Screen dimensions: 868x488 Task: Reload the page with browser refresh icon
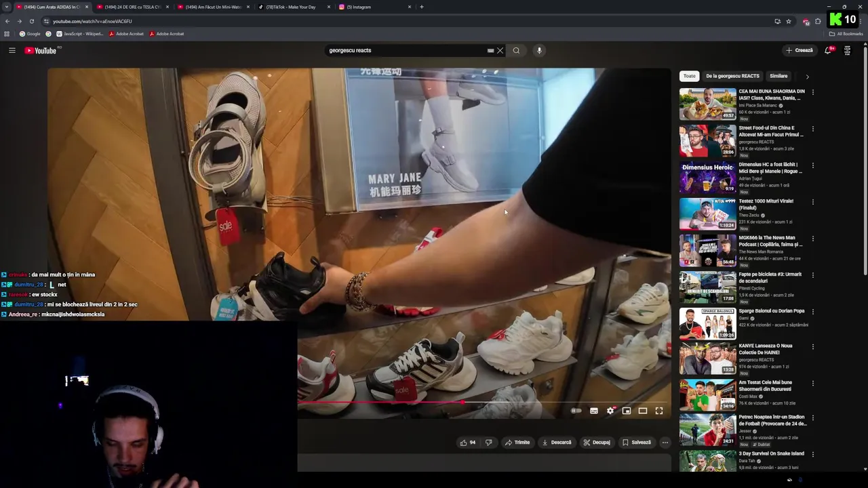pyautogui.click(x=31, y=21)
